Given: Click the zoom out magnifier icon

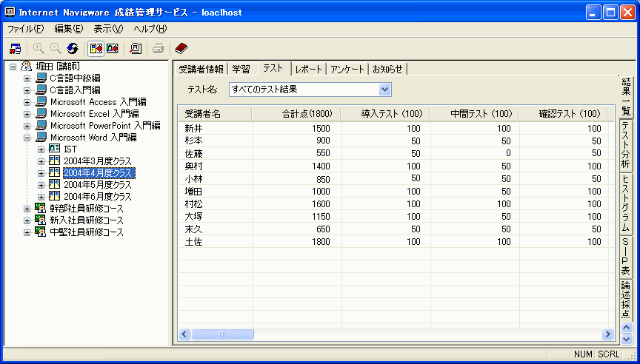Looking at the screenshot, I should coord(56,49).
